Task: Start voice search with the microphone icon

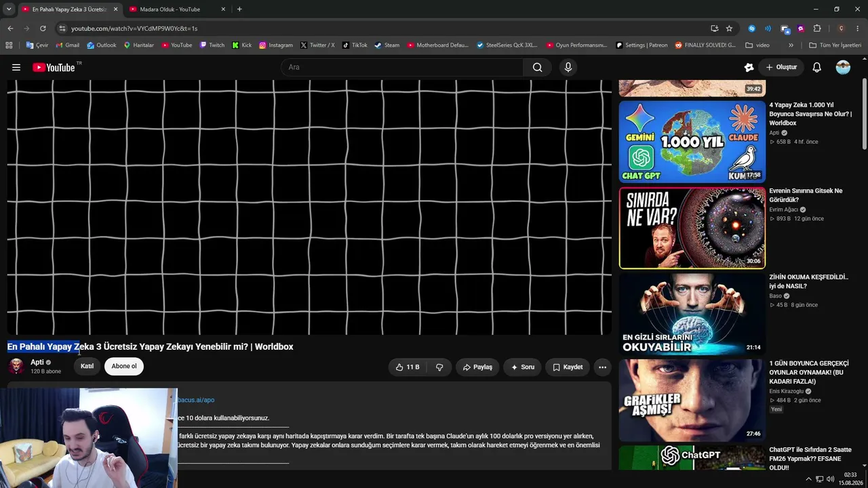Action: pyautogui.click(x=568, y=67)
